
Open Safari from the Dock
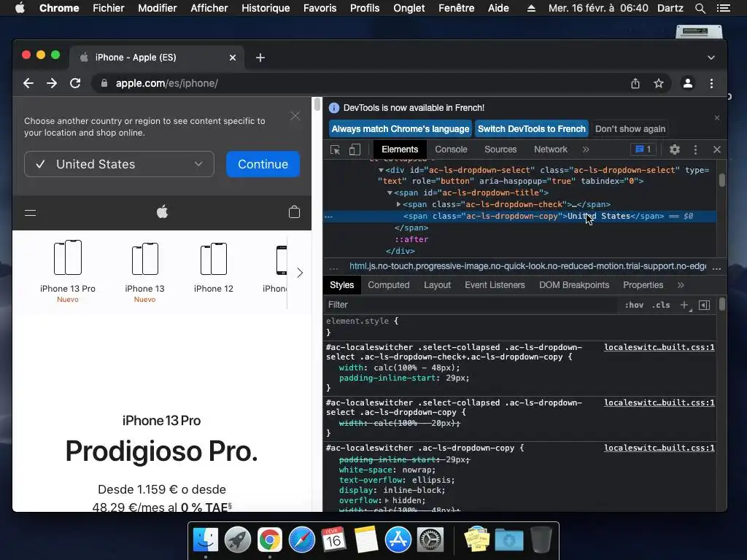coord(301,540)
